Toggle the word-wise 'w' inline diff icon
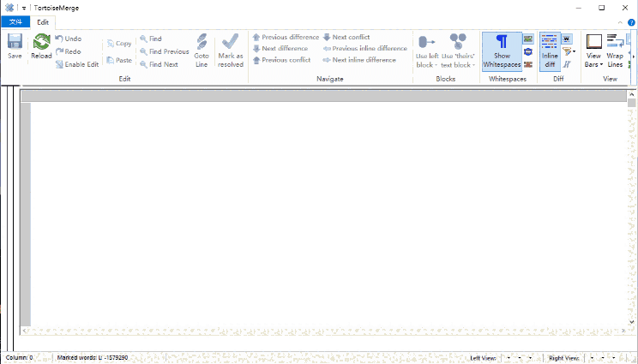The width and height of the screenshot is (638, 364). click(566, 39)
